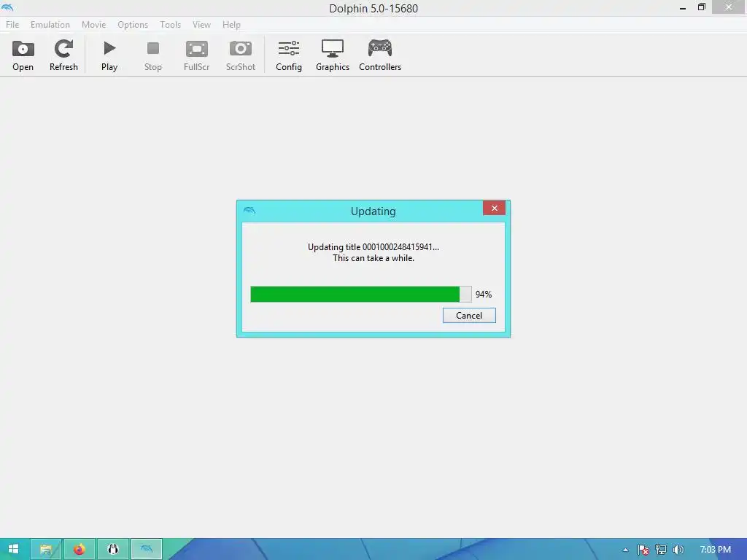Click the 'This can take a while.' message
The width and height of the screenshot is (747, 560).
point(373,258)
